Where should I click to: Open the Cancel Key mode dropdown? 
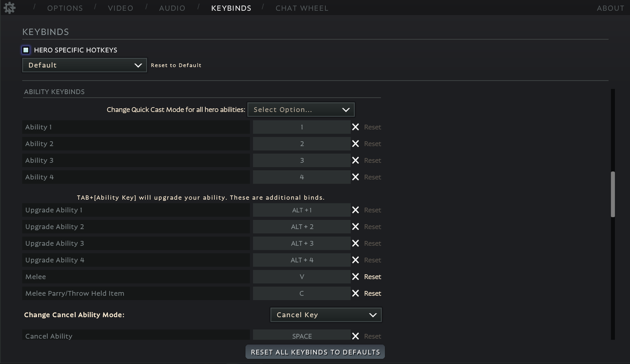pyautogui.click(x=326, y=315)
